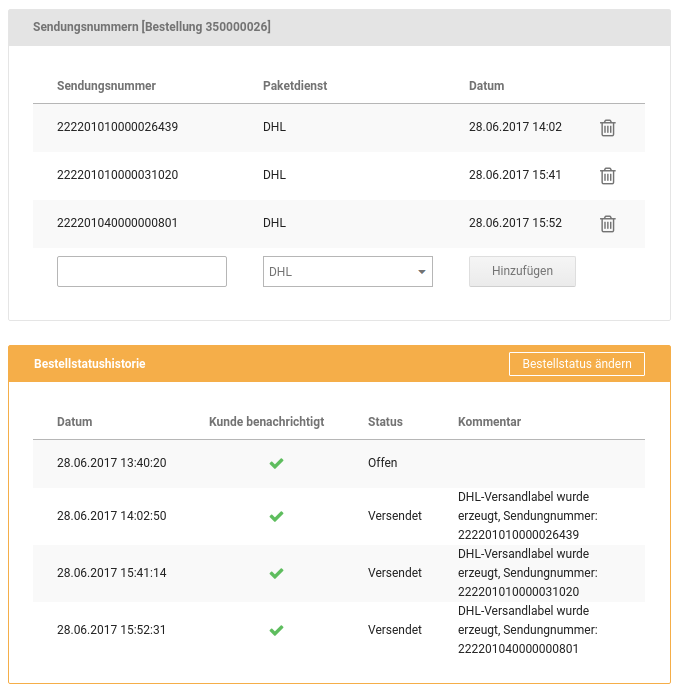Image resolution: width=678 pixels, height=690 pixels.
Task: Select the Offen status cell
Action: click(x=382, y=463)
